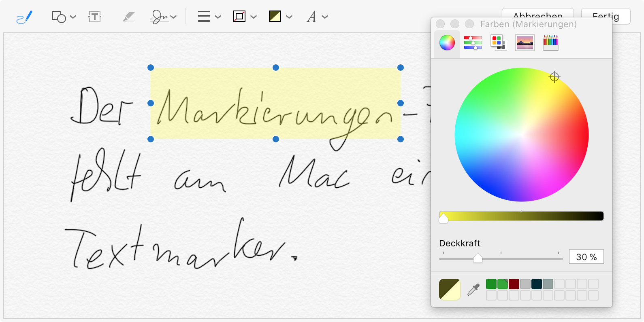Switch to the color sliders tab
The height and width of the screenshot is (322, 644).
(x=473, y=42)
